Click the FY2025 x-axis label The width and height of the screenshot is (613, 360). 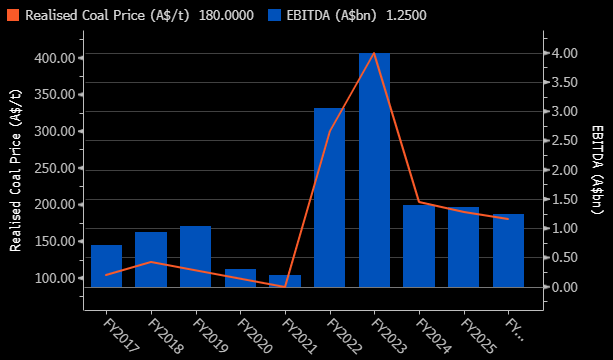(479, 336)
